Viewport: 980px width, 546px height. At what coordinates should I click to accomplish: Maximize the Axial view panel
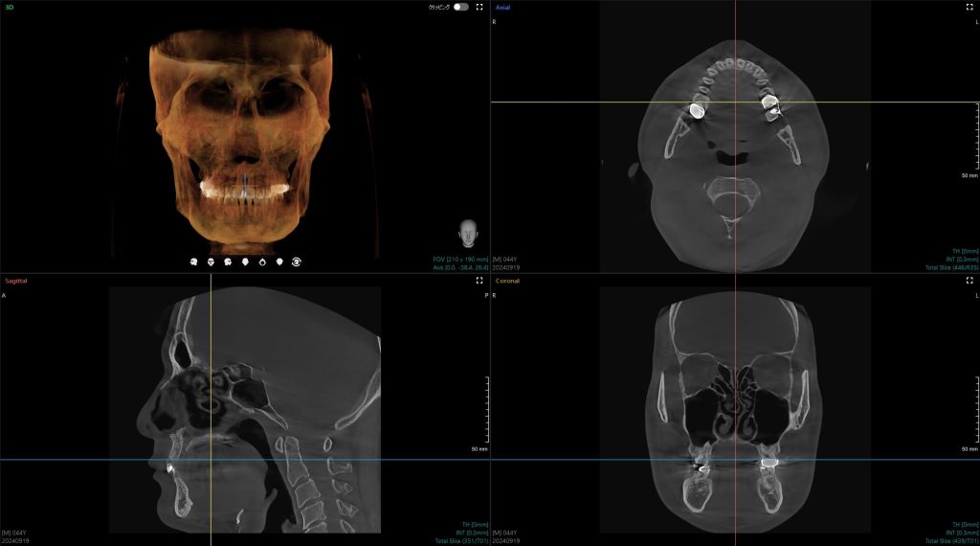(x=969, y=7)
